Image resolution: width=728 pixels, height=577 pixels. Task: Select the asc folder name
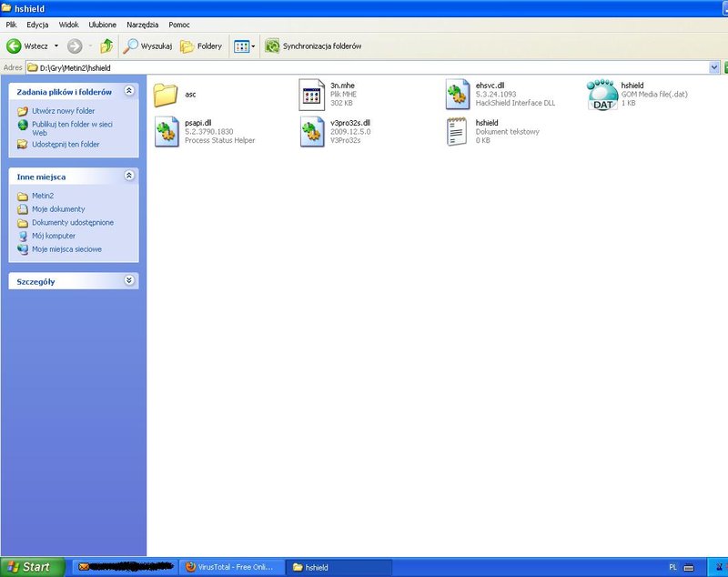[190, 95]
